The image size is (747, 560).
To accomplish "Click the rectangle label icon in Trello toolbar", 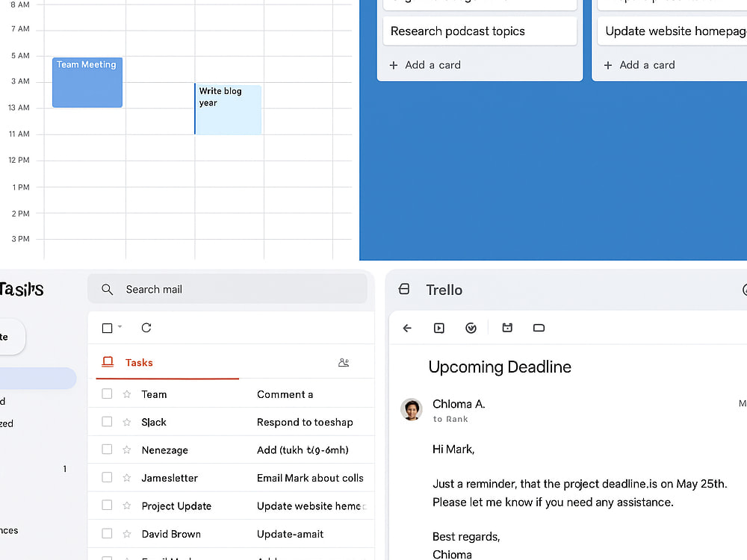I will (x=539, y=328).
